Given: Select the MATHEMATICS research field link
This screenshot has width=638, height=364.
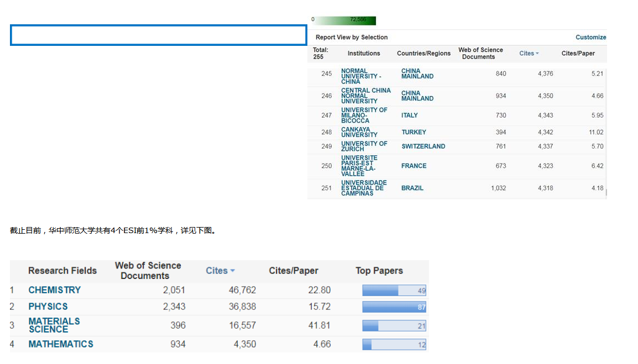Looking at the screenshot, I should pos(61,344).
